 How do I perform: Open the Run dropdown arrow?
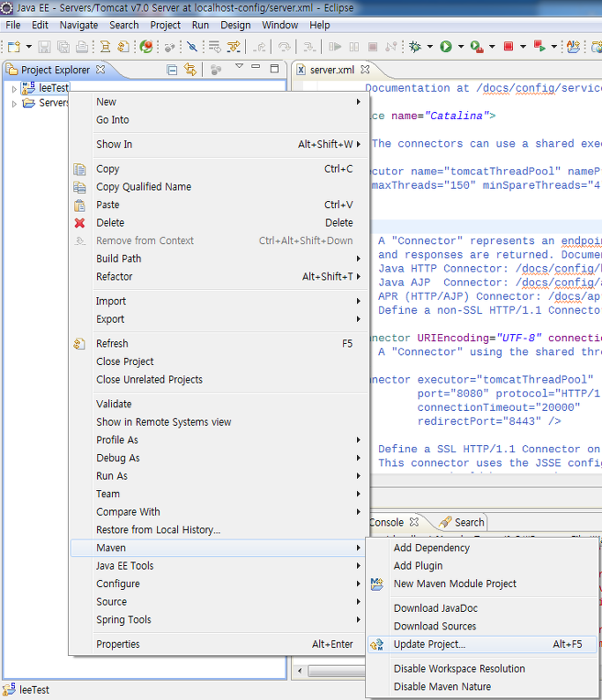(461, 47)
